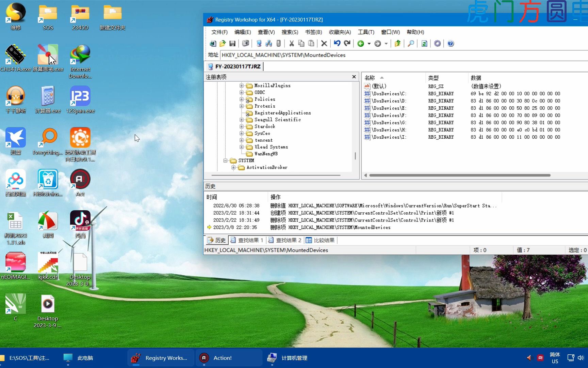
Task: Click the network registry connection toolbar icon
Action: (x=269, y=44)
